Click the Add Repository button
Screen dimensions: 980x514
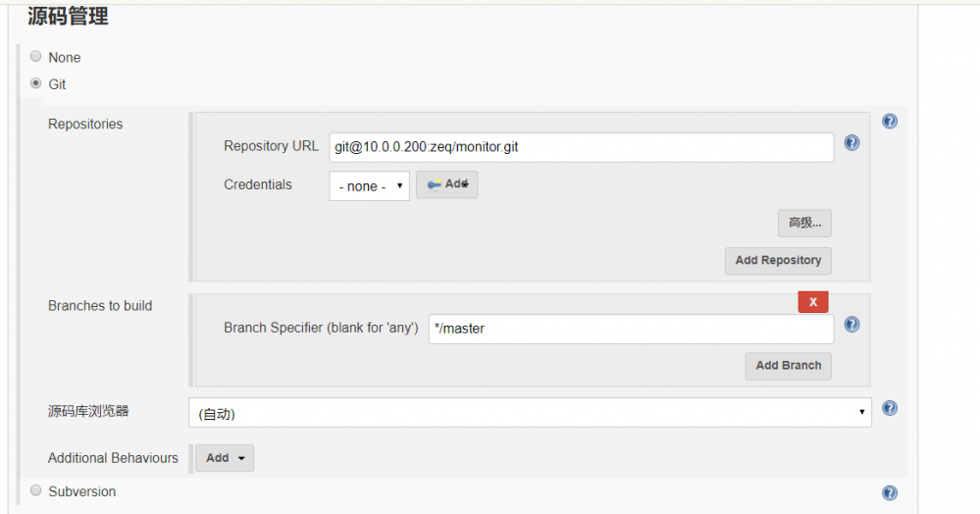click(778, 261)
